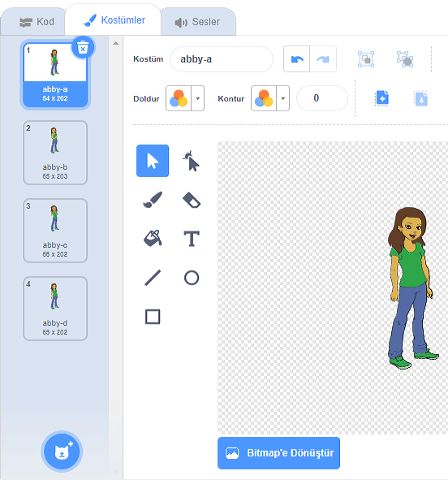Click the Redo arrow
The image size is (448, 484).
tap(323, 59)
